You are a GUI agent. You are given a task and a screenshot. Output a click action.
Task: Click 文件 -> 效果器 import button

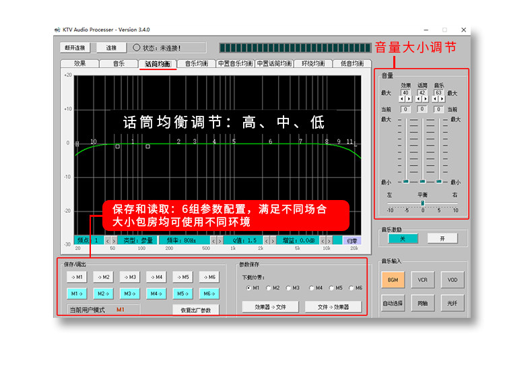[x=333, y=307]
